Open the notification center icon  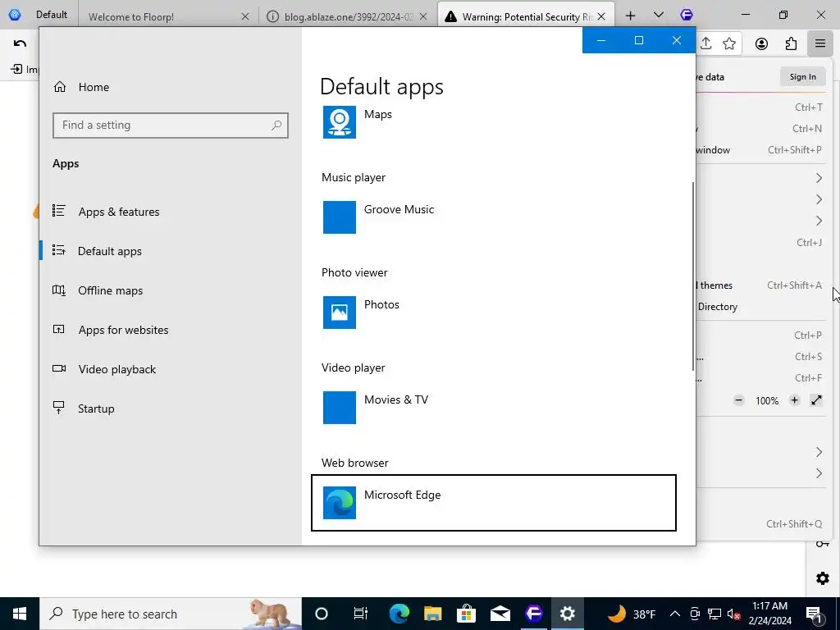pyautogui.click(x=815, y=614)
